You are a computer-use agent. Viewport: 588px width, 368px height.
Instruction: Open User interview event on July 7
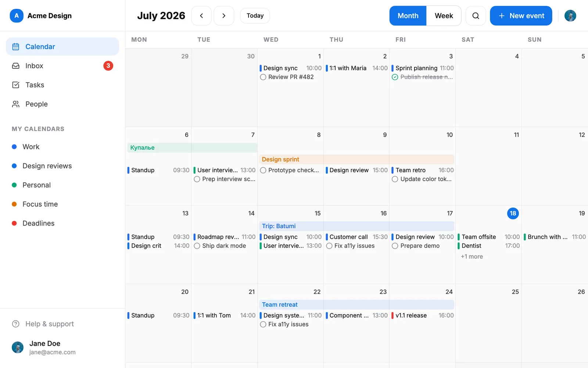(x=225, y=170)
